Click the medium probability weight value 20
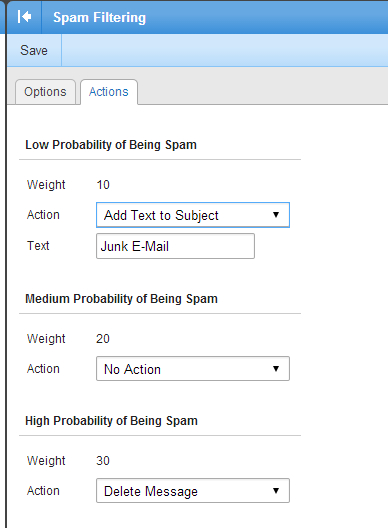388x528 pixels. click(103, 338)
